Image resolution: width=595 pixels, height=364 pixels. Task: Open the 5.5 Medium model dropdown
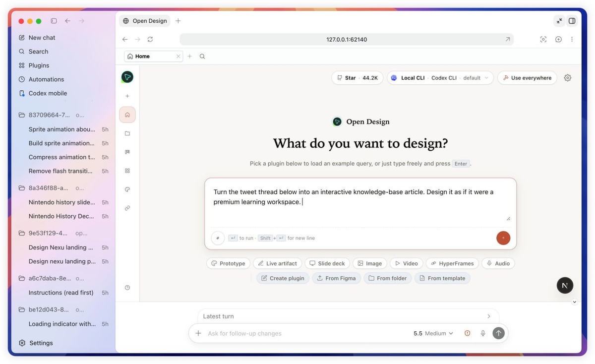coord(433,333)
